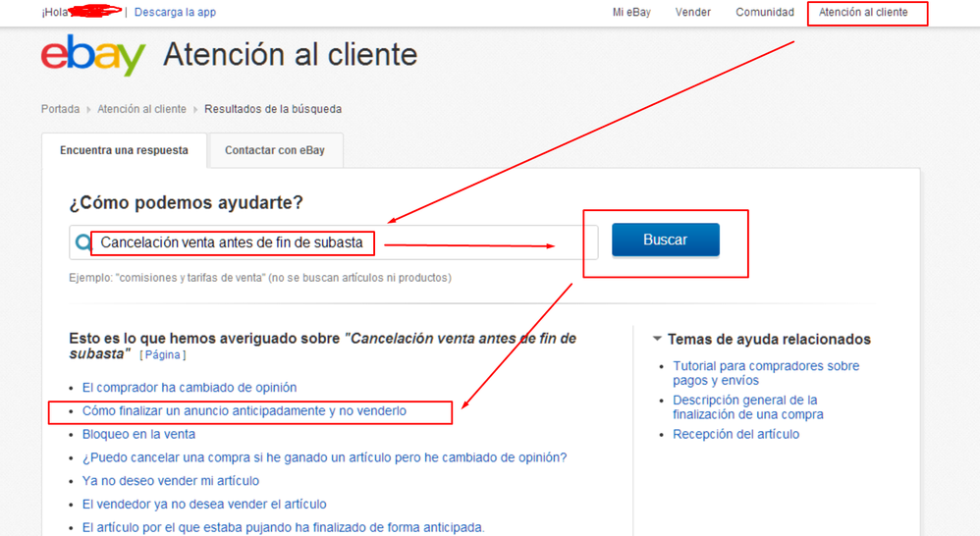Go to Portada breadcrumb
The image size is (980, 536).
[x=60, y=109]
